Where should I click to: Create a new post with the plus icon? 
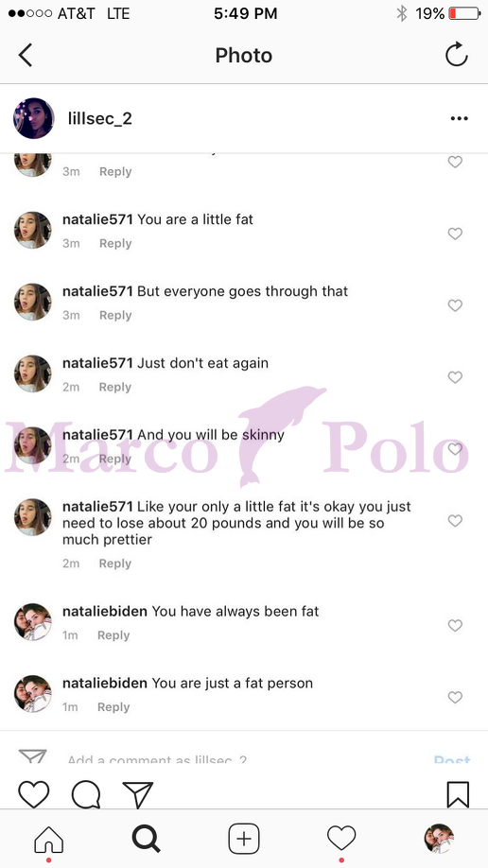[244, 840]
